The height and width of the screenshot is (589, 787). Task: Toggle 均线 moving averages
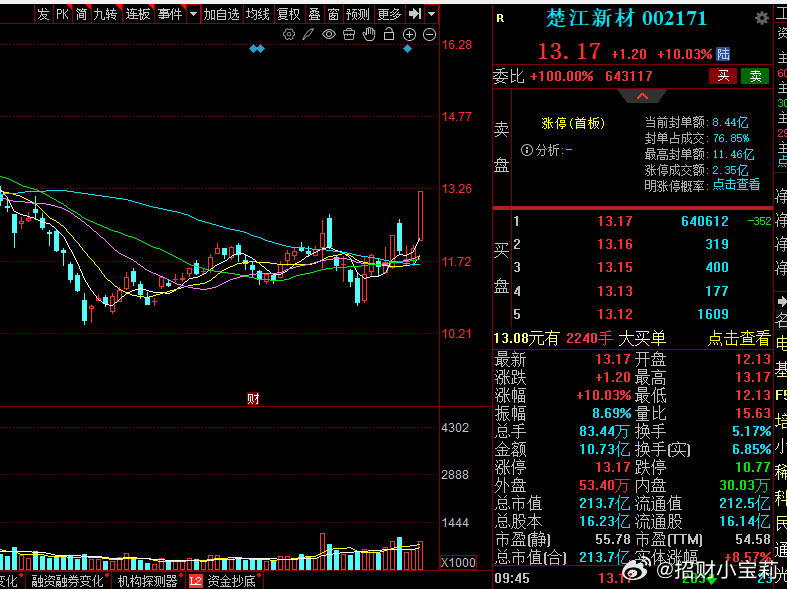258,14
